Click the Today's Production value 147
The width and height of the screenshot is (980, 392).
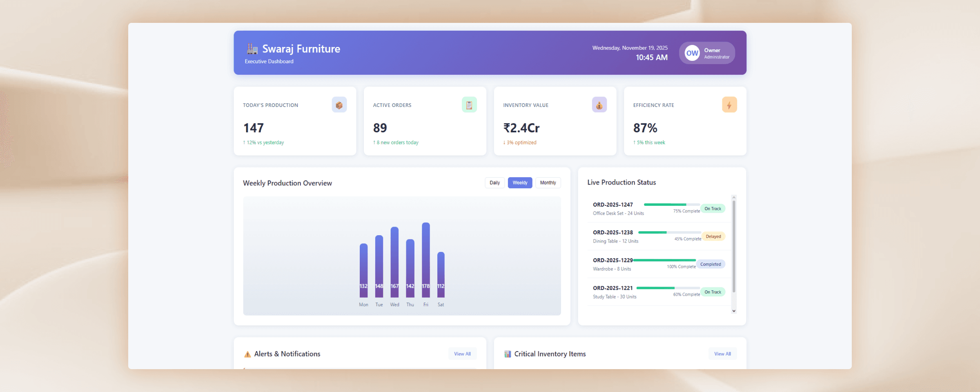coord(254,128)
